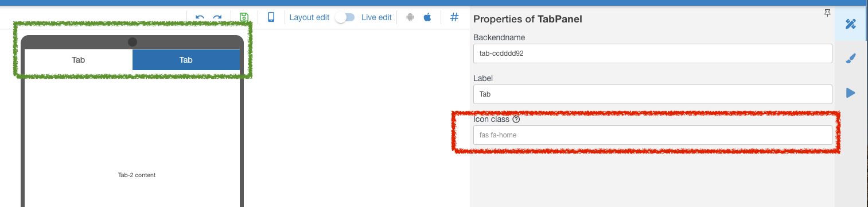Switch preview to Android style

click(410, 17)
